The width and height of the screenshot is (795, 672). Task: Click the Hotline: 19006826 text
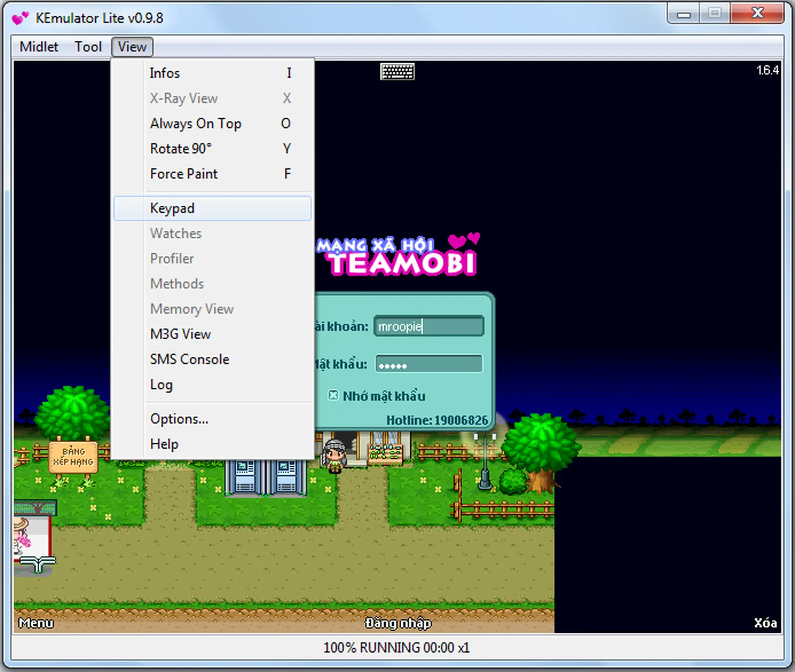(x=437, y=420)
